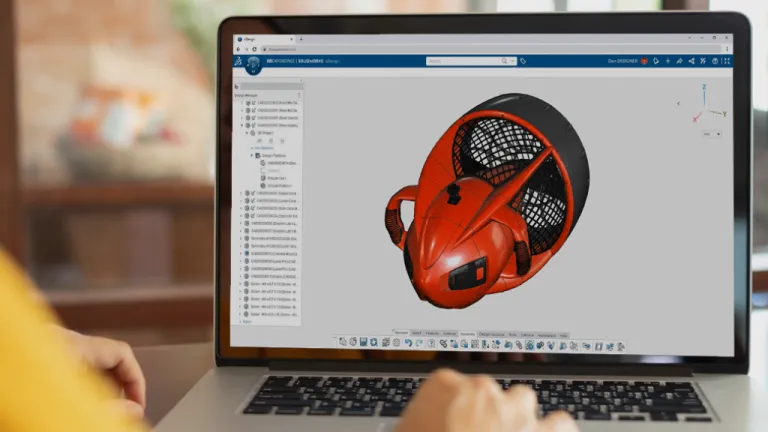The width and height of the screenshot is (768, 432).
Task: Click the magnifier icon in search box
Action: point(504,61)
